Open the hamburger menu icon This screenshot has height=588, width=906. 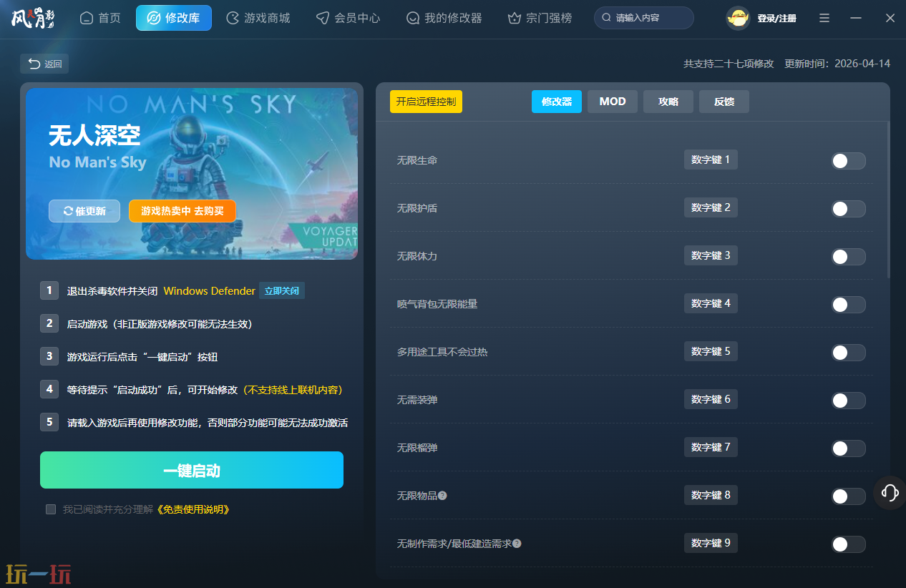tap(824, 18)
